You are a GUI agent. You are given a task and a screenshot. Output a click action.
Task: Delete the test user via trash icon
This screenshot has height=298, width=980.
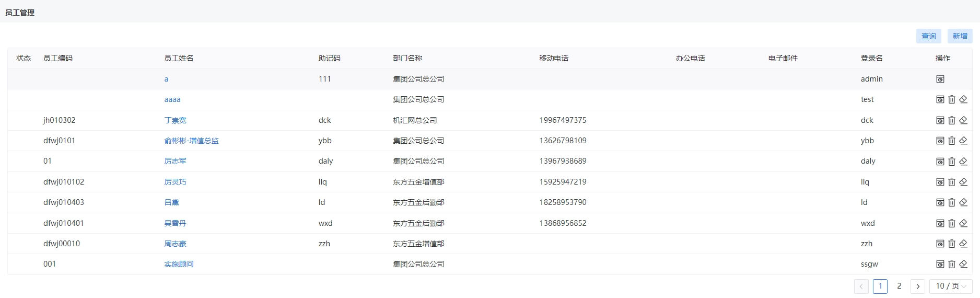[952, 99]
